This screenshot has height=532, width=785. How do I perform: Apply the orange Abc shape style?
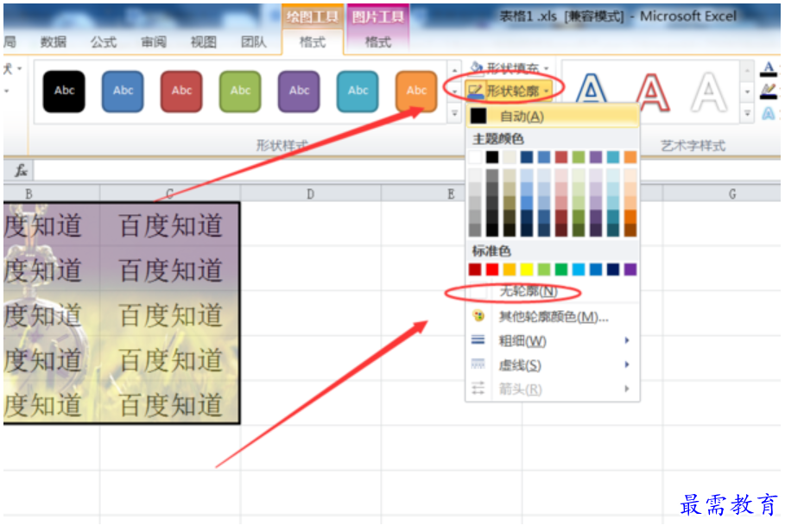click(x=416, y=91)
